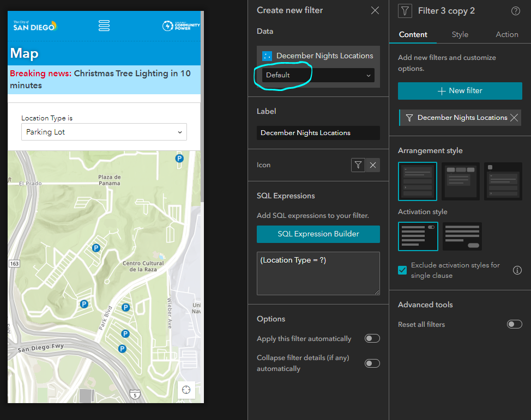Click the filter icon in the Icon row
This screenshot has height=420, width=531.
click(x=358, y=165)
